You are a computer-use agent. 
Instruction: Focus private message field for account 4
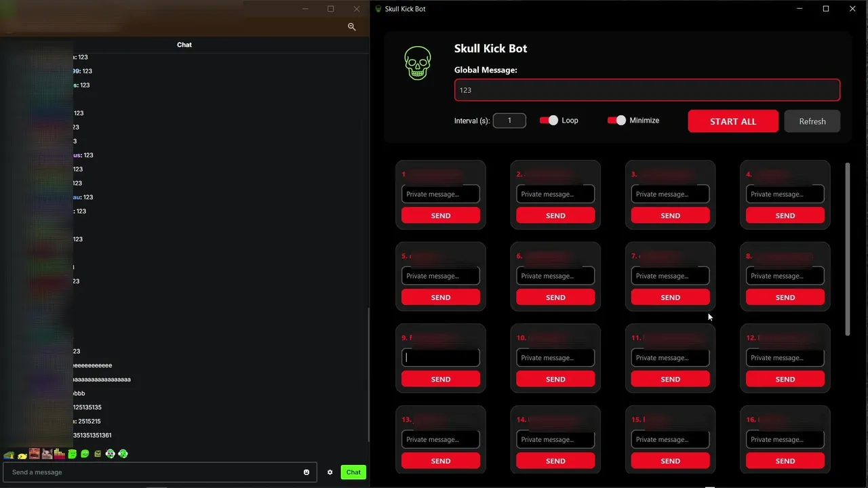pyautogui.click(x=785, y=194)
